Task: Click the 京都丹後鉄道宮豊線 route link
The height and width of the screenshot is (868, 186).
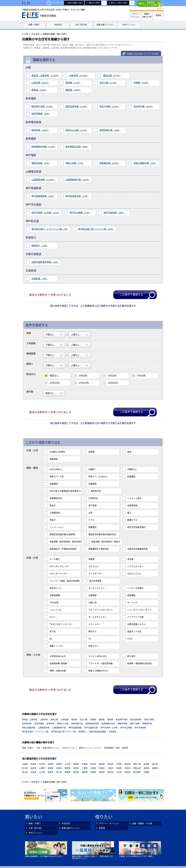Action: (45, 262)
